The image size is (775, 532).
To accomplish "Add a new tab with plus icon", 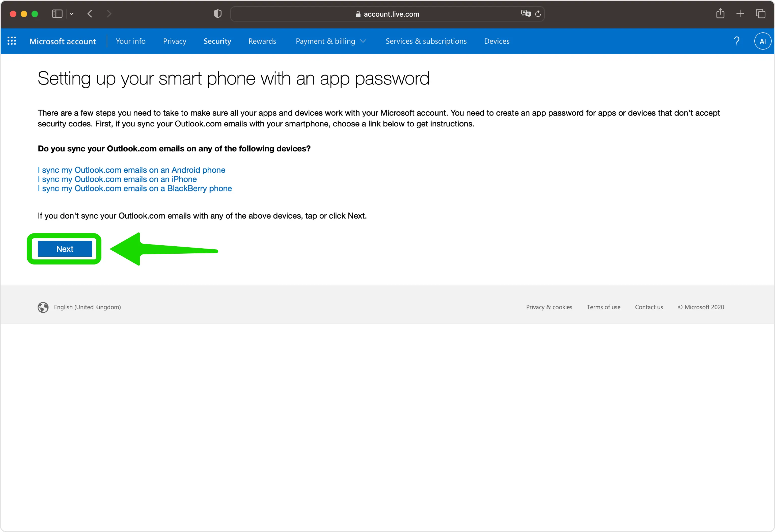I will [x=740, y=14].
